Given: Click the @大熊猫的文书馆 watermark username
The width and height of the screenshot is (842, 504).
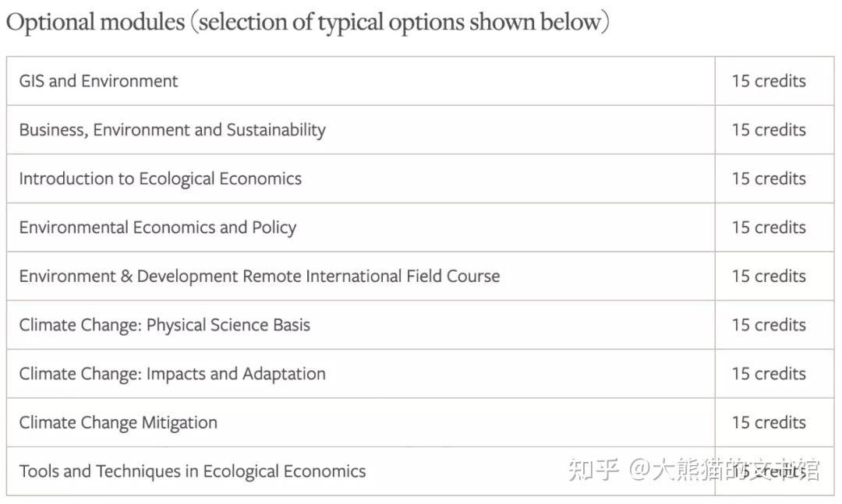Looking at the screenshot, I should [x=725, y=470].
